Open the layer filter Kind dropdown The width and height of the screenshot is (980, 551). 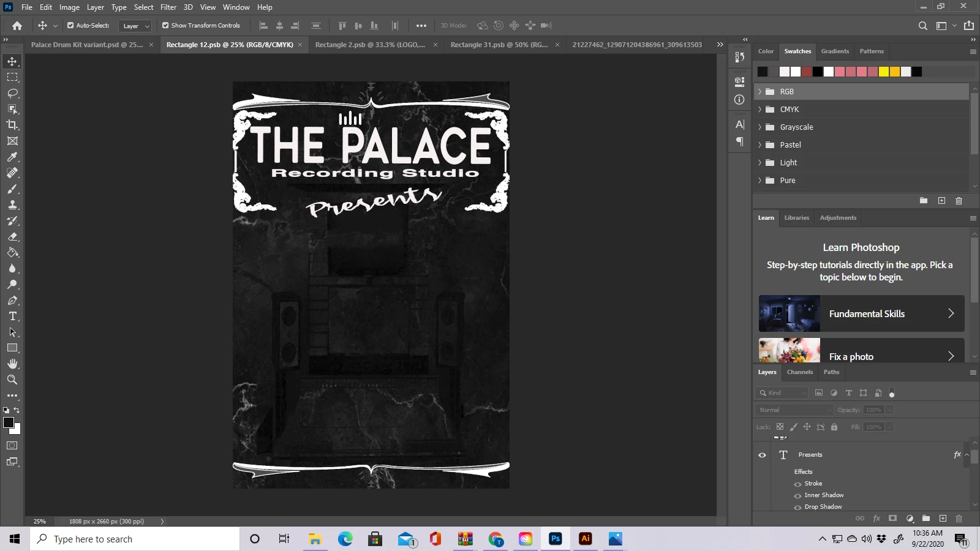(x=783, y=393)
